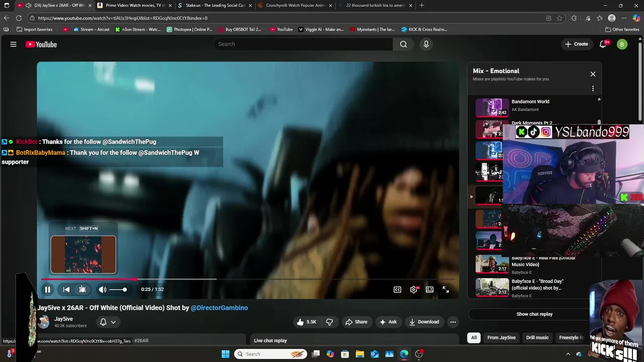The image size is (644, 362).
Task: Switch to theater mode
Action: tap(430, 290)
